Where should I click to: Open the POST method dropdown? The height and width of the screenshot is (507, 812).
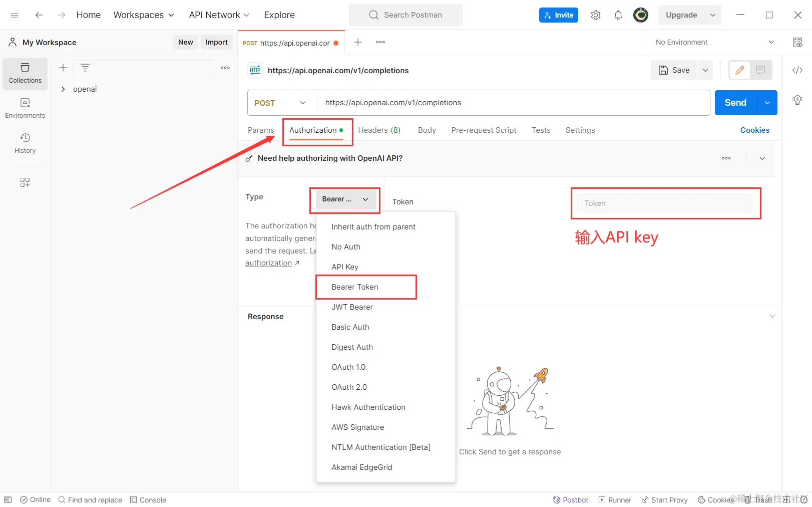click(281, 103)
